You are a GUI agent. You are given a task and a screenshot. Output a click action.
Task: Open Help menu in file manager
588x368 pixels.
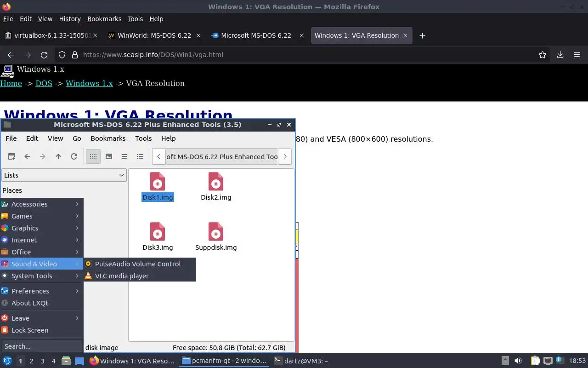168,138
